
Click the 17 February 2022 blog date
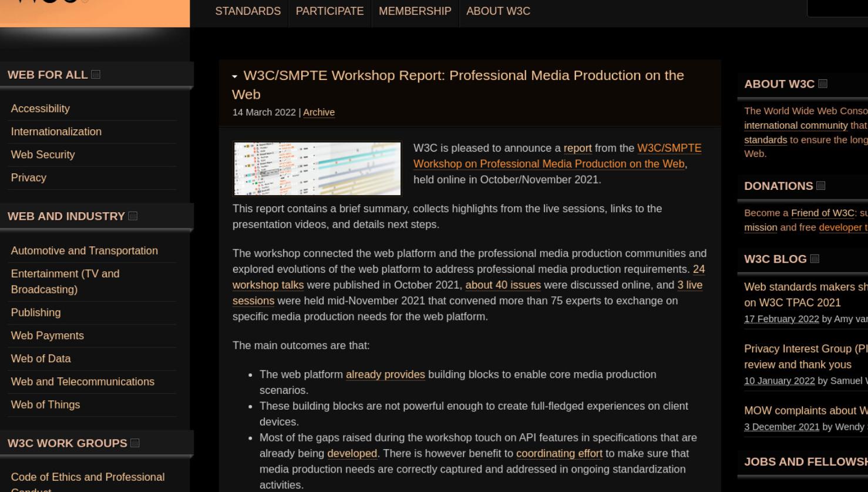[x=781, y=319]
